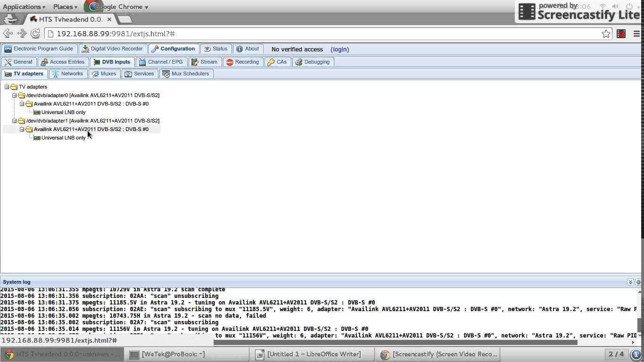Collapse the DVB-S #0 node under adapter1
Image resolution: width=644 pixels, height=362 pixels.
[x=22, y=129]
